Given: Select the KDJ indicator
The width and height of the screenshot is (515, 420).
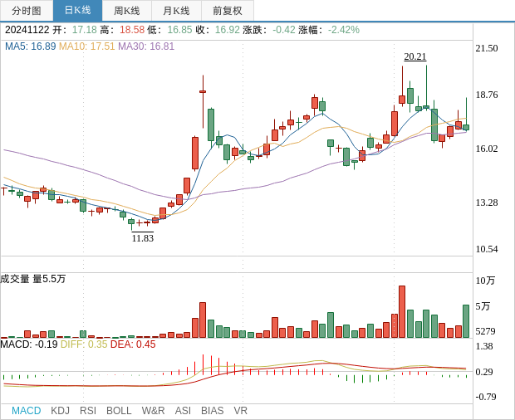Looking at the screenshot, I should 60,411.
